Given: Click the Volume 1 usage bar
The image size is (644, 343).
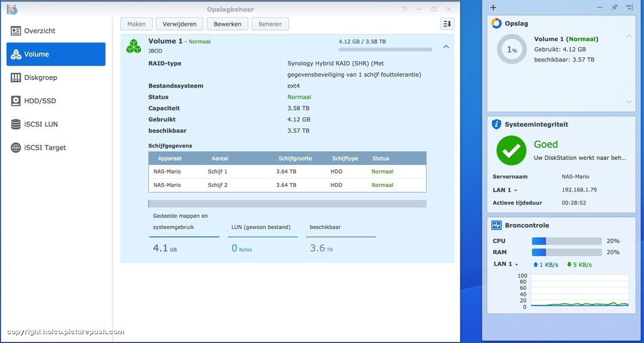Looking at the screenshot, I should [x=386, y=49].
